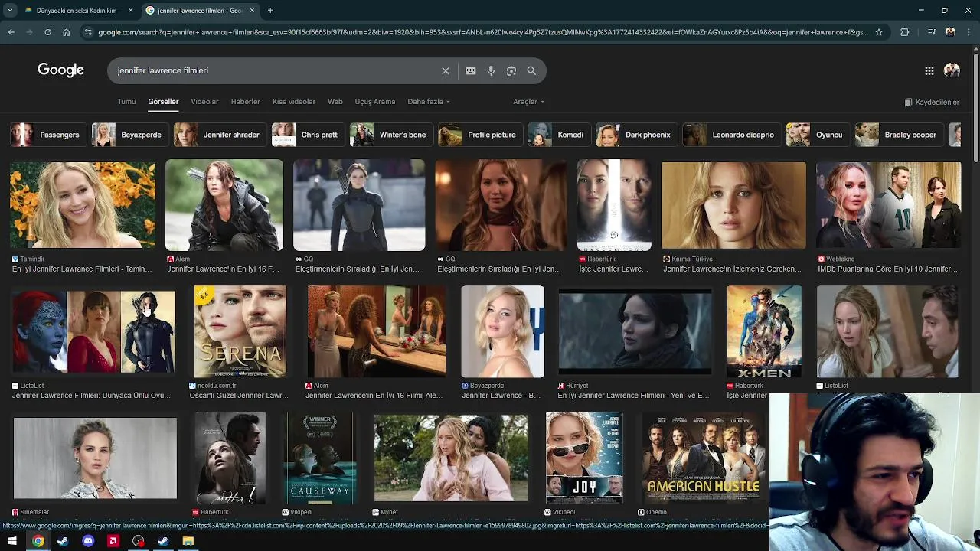Bookmark this page with star icon
980x551 pixels.
coord(879,32)
